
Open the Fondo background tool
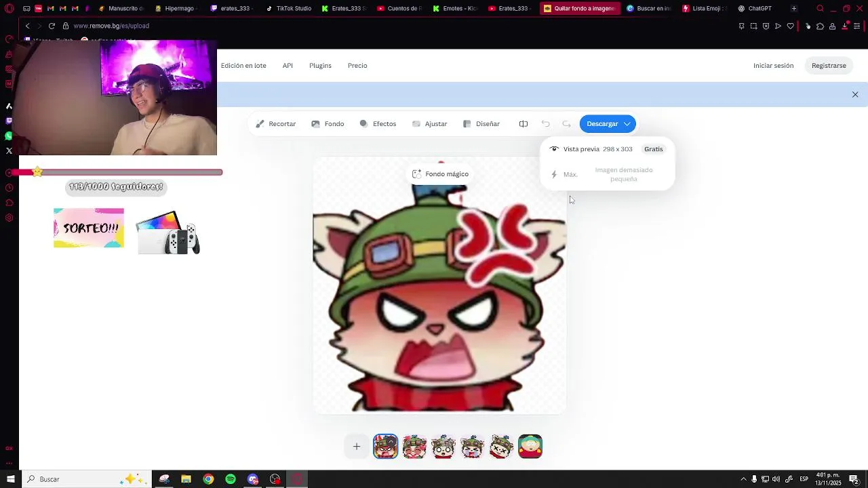tap(328, 124)
